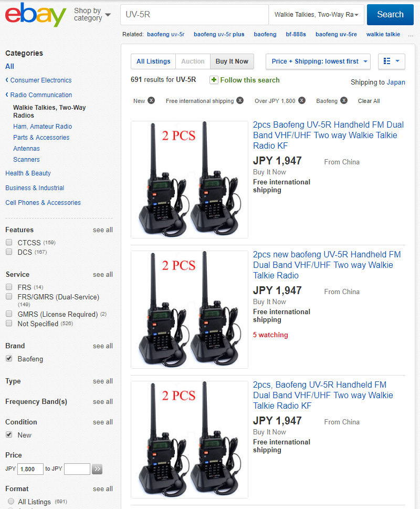Open the related search baofeng

pyautogui.click(x=265, y=35)
